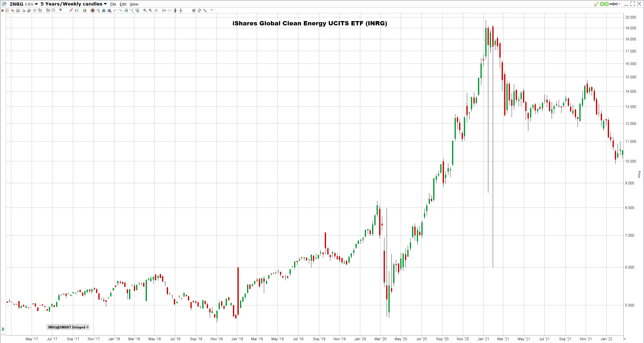Click the four-arrows recenter chart icon
The image size is (644, 343).
point(7,11)
